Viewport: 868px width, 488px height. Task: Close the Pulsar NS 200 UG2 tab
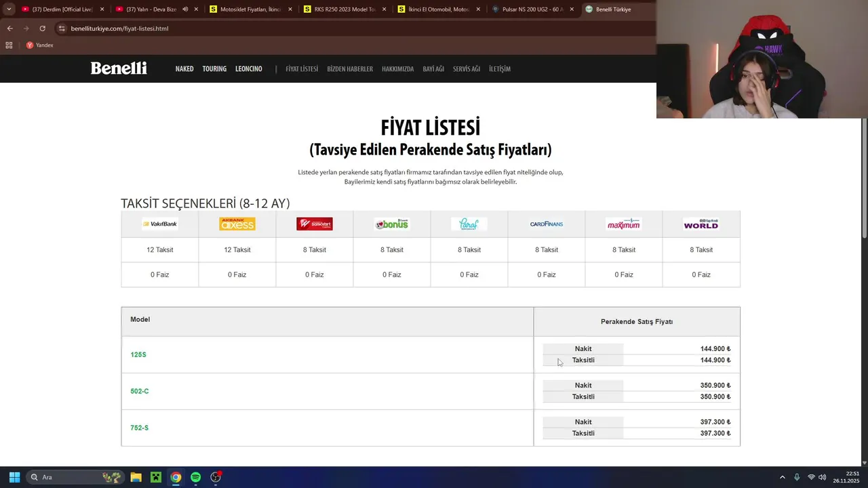[x=572, y=9]
